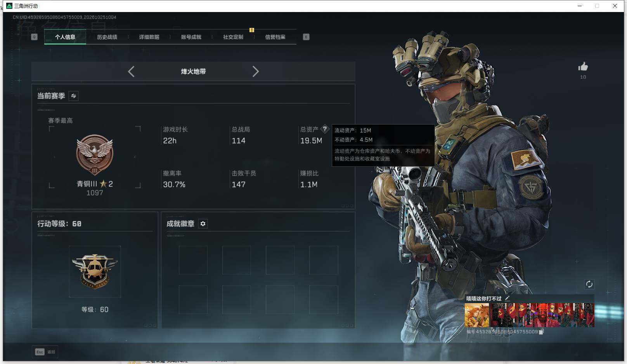
Task: Click the 行动等级: 60 heading
Action: coord(59,224)
